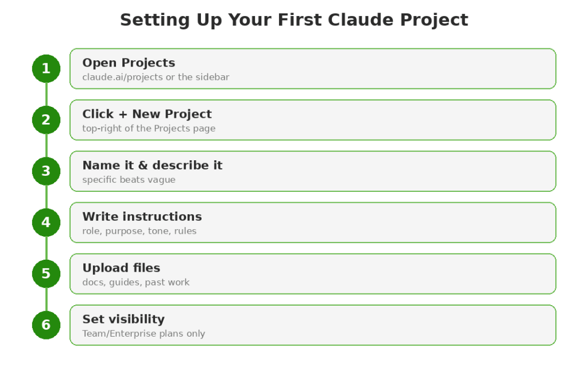
Task: Select the 'Click + New Project' card
Action: 313,120
